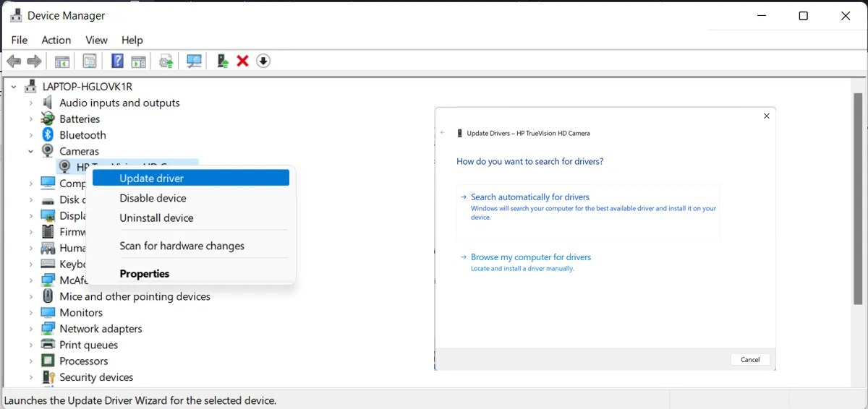This screenshot has width=868, height=409.
Task: Click the show/hide console tree toolbar icon
Action: click(x=63, y=61)
